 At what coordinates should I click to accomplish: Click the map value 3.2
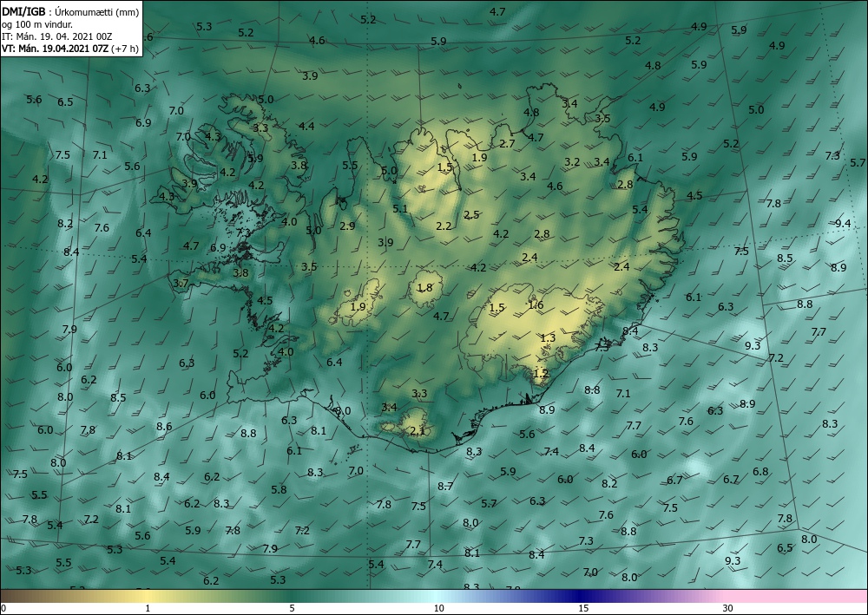tap(572, 162)
